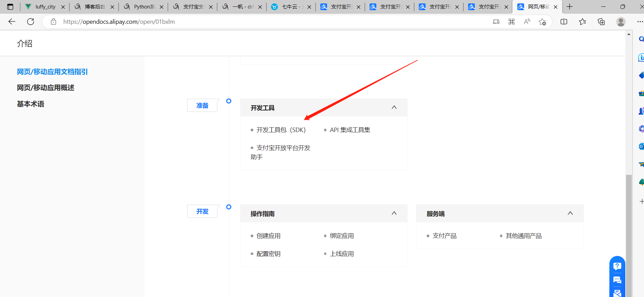Viewport: 644px width, 297px height.
Task: Open 上线应用 guide link
Action: coord(342,254)
